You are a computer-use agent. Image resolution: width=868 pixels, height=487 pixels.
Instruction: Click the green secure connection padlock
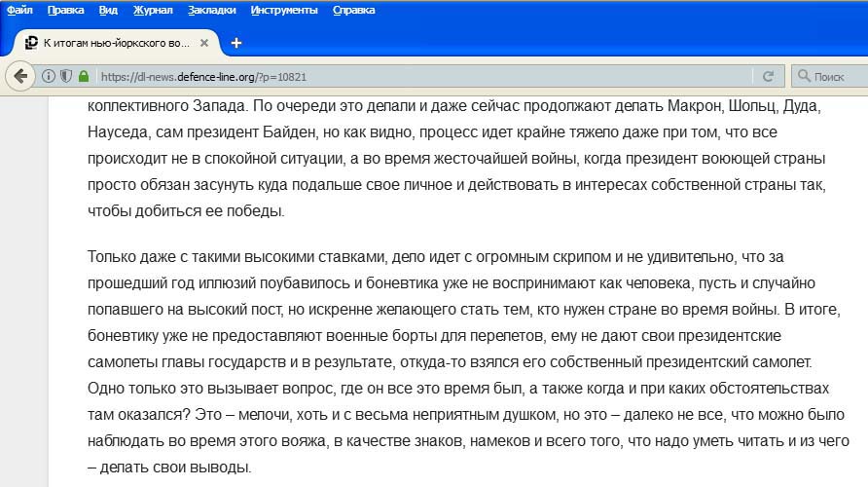(x=84, y=76)
